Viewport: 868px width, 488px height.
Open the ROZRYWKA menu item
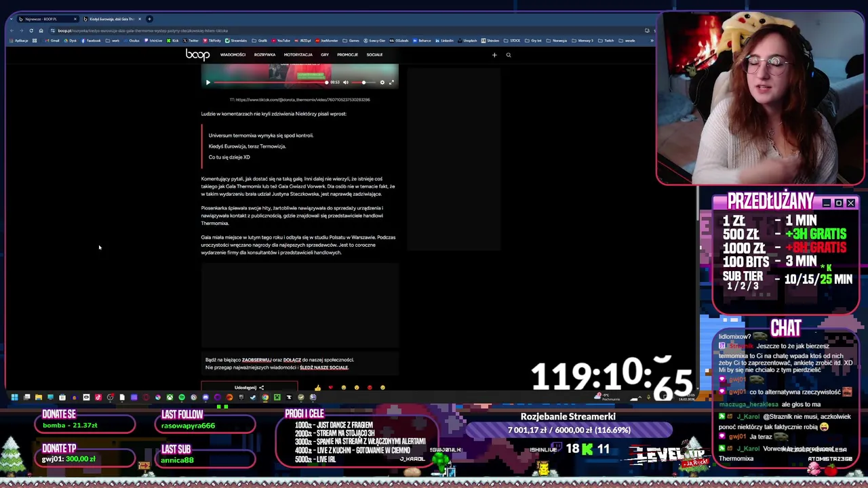tap(264, 55)
